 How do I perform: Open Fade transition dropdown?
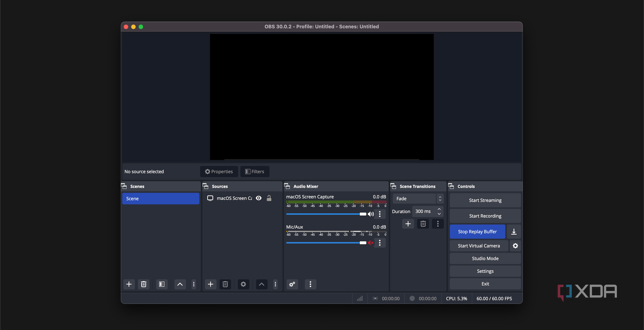click(418, 199)
